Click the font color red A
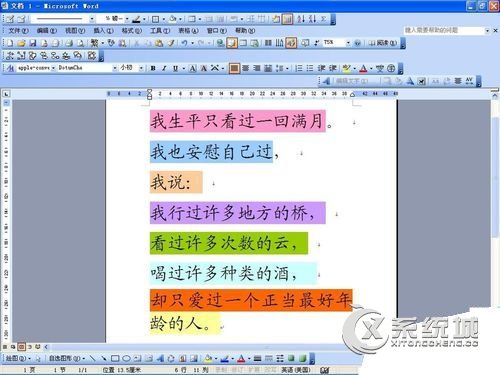 [363, 68]
